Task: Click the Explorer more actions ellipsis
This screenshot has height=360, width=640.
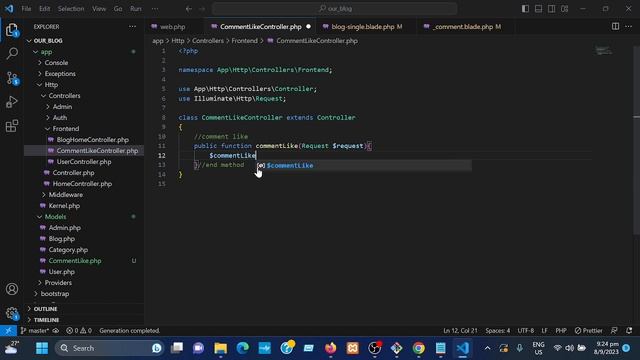Action: [x=132, y=27]
